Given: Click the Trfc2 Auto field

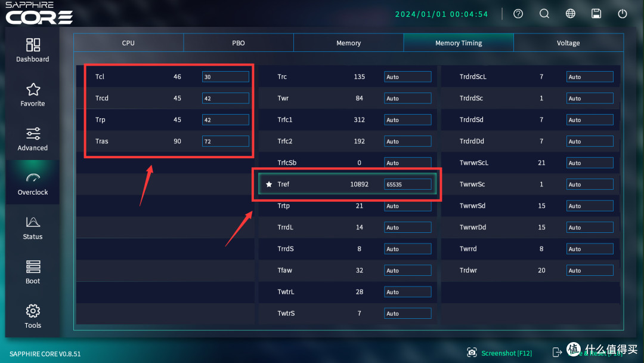Looking at the screenshot, I should 408,141.
